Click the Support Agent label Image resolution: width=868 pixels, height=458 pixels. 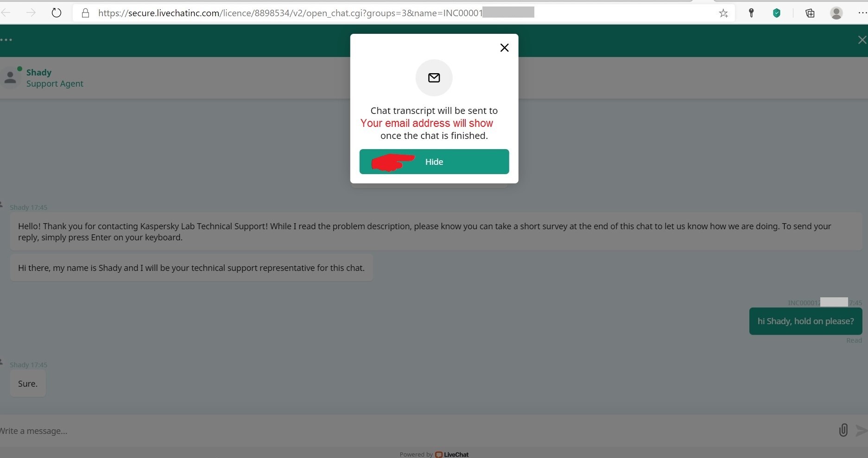click(55, 84)
